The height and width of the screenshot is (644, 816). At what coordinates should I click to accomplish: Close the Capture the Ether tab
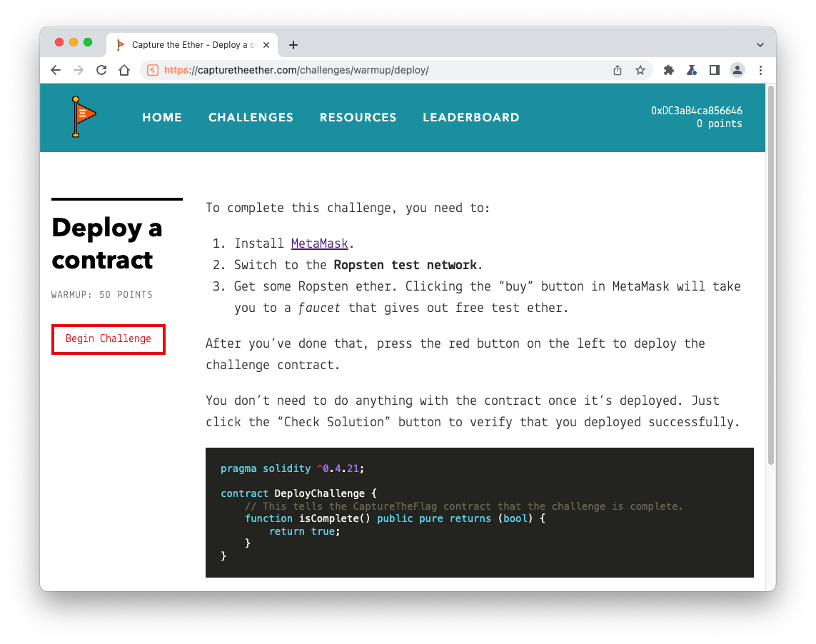coord(266,45)
